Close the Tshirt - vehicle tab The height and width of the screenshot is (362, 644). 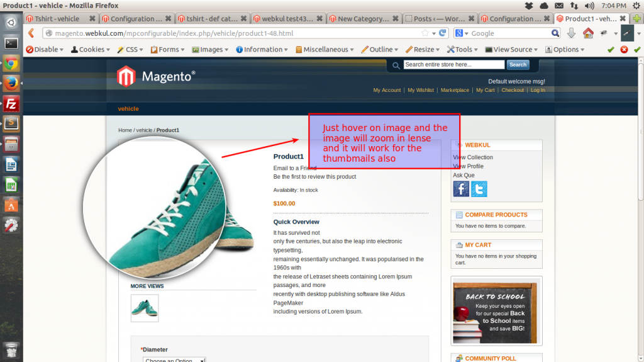(92, 18)
